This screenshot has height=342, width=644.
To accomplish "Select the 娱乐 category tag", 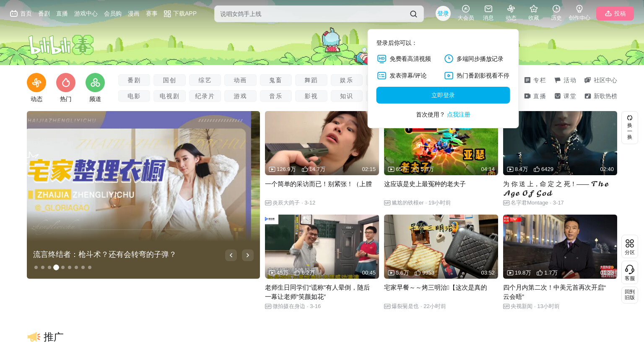I will click(347, 80).
